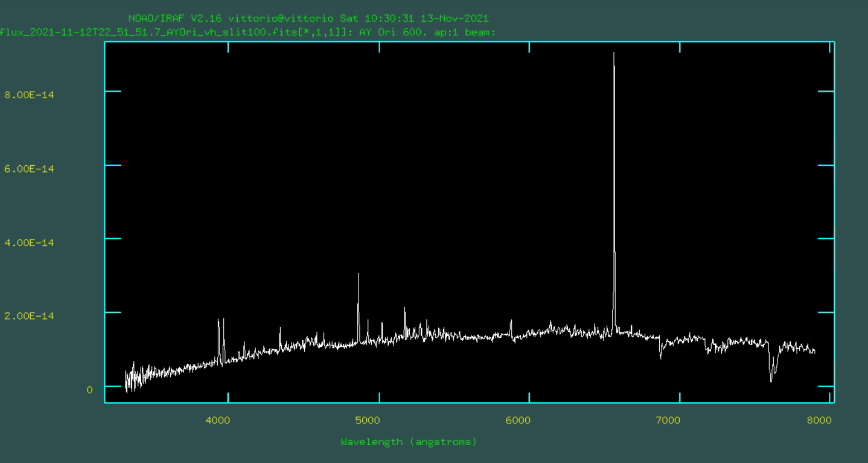Click the deep absorption dip near 7600 angstroms

pos(772,363)
